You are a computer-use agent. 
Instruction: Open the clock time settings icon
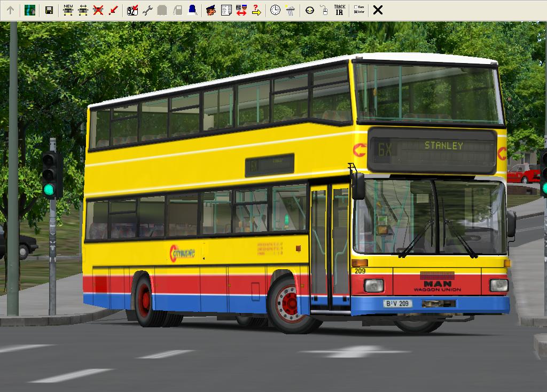click(x=275, y=10)
